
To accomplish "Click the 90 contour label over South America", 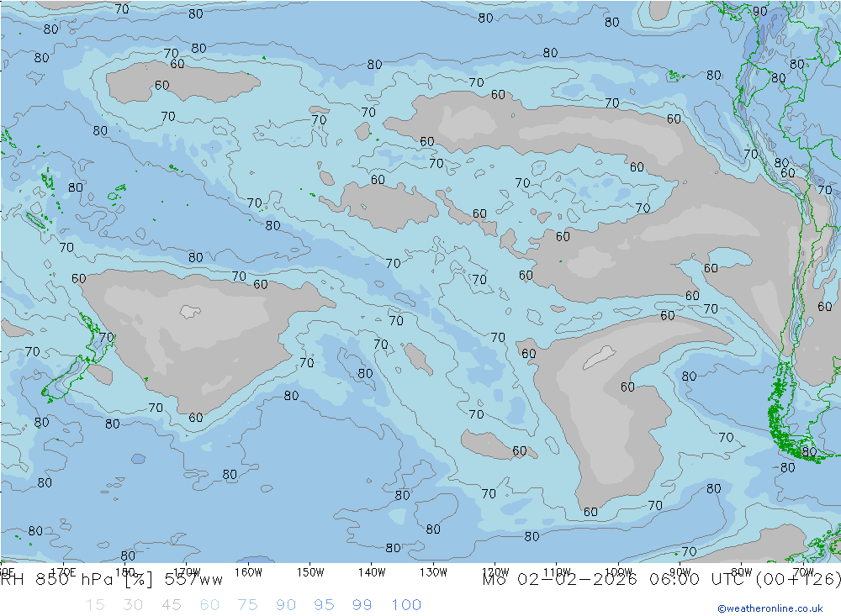I will click(x=760, y=11).
